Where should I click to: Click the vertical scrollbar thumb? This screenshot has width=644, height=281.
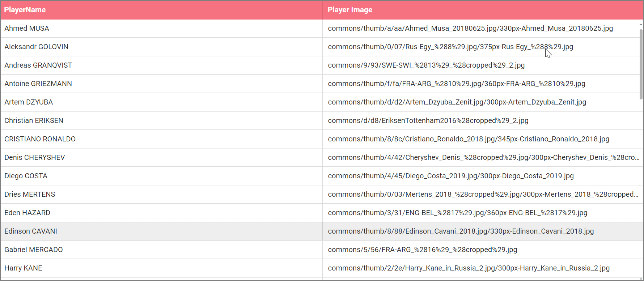[641, 64]
